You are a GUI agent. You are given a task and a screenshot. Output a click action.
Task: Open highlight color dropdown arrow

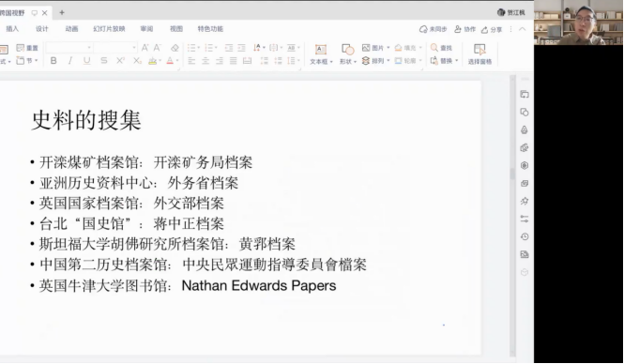(x=160, y=61)
